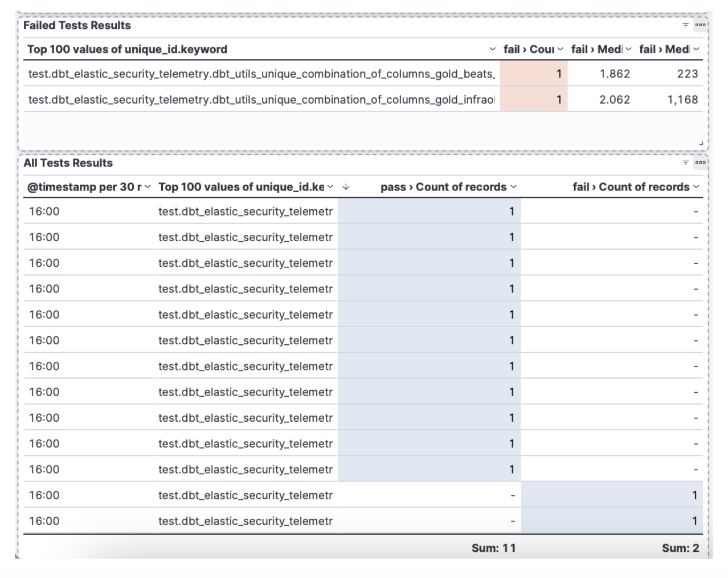Click the resize handle of Failed Tests Results panel
The height and width of the screenshot is (578, 728).
click(x=701, y=143)
